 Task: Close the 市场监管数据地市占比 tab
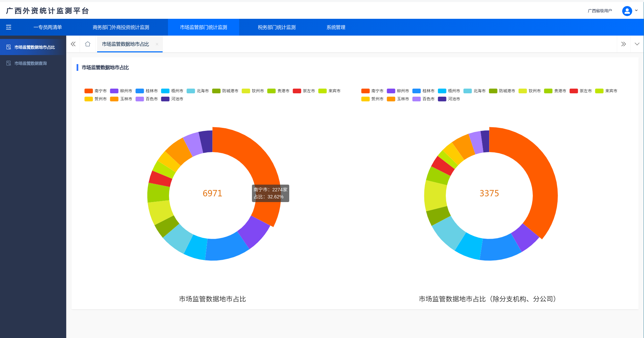(157, 44)
